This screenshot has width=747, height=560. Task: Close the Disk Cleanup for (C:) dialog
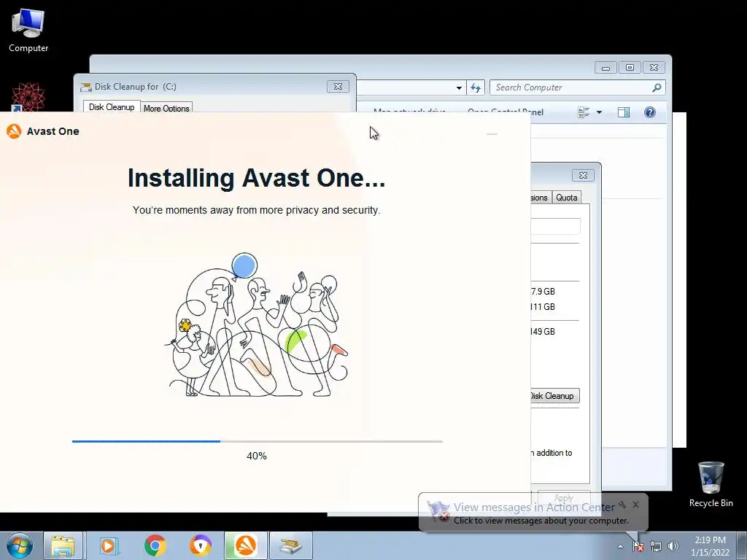338,86
